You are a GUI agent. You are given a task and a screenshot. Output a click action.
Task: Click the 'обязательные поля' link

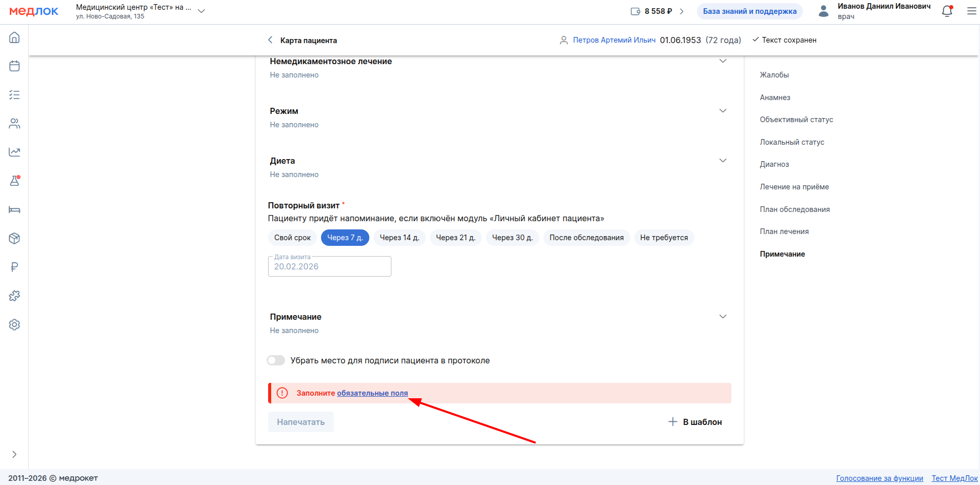372,393
